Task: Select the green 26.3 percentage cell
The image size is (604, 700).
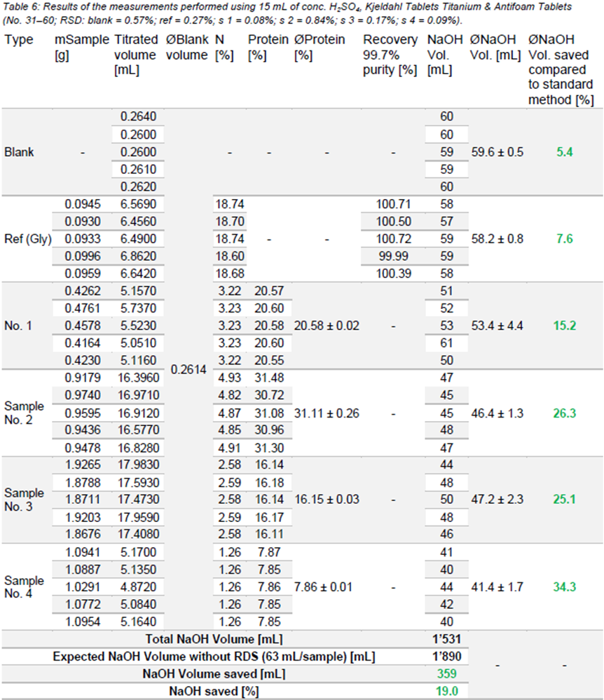Action: (x=563, y=413)
